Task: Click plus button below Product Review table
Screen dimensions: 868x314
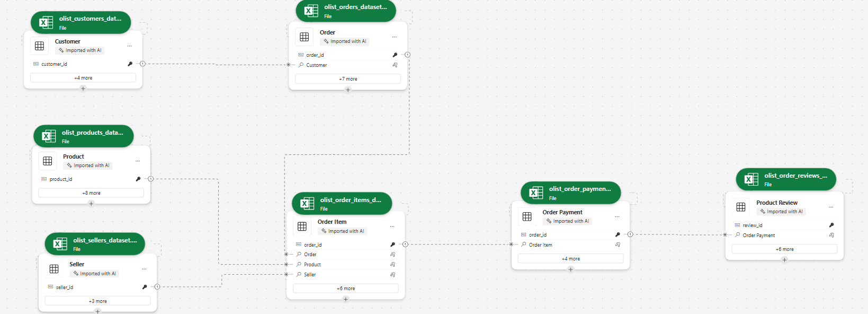Action: (x=784, y=260)
